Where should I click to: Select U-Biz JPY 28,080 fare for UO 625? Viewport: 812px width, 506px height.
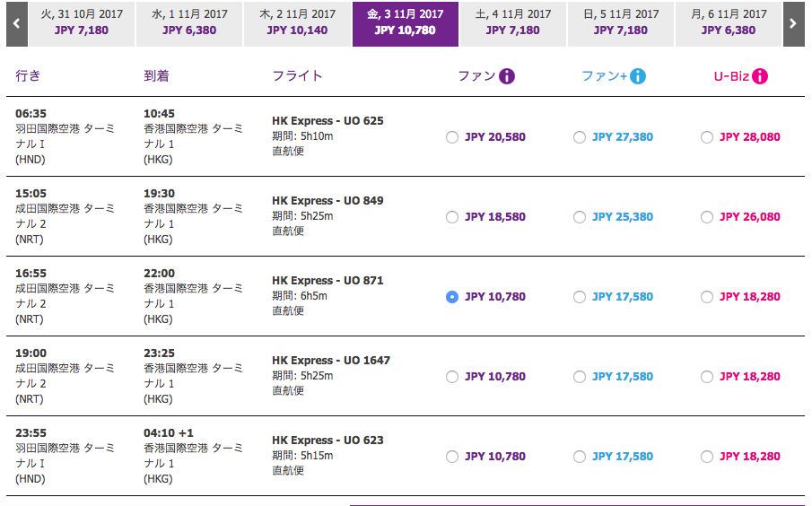tap(707, 137)
